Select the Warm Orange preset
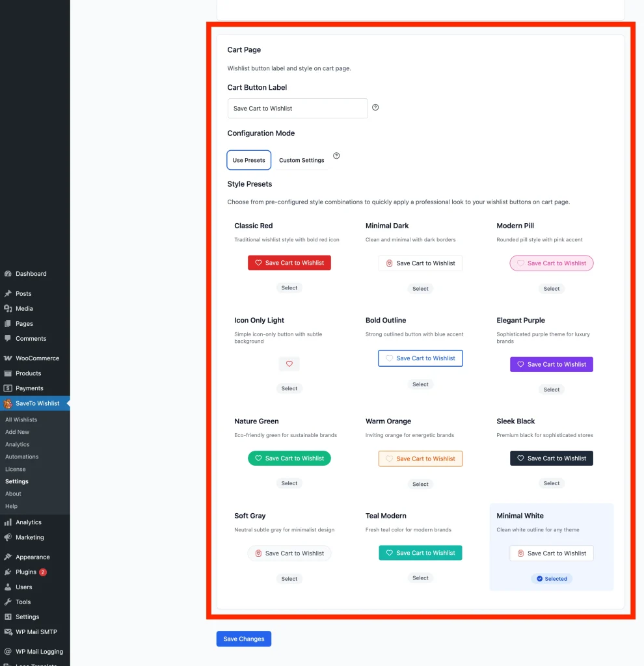This screenshot has height=666, width=644. (421, 484)
